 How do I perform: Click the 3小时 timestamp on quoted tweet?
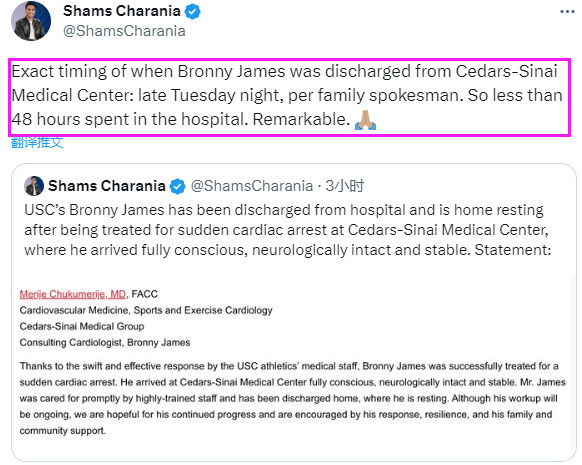[344, 186]
